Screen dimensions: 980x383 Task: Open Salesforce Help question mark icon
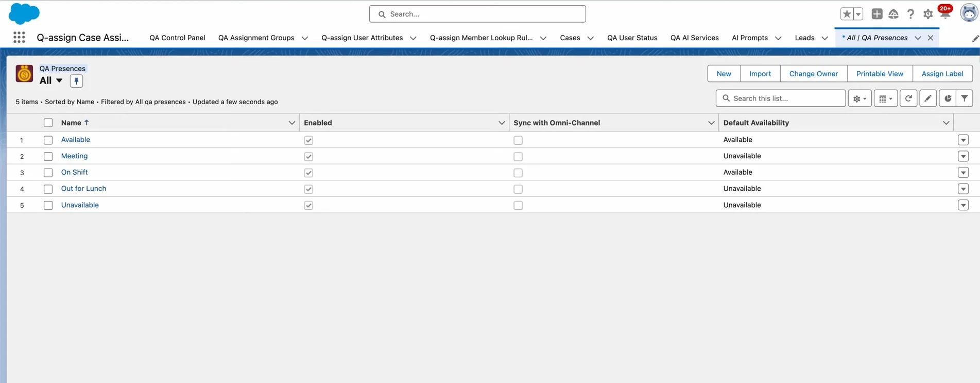910,14
